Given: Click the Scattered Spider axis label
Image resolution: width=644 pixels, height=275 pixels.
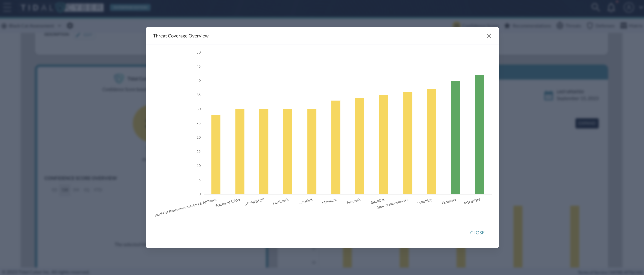Looking at the screenshot, I should [228, 203].
